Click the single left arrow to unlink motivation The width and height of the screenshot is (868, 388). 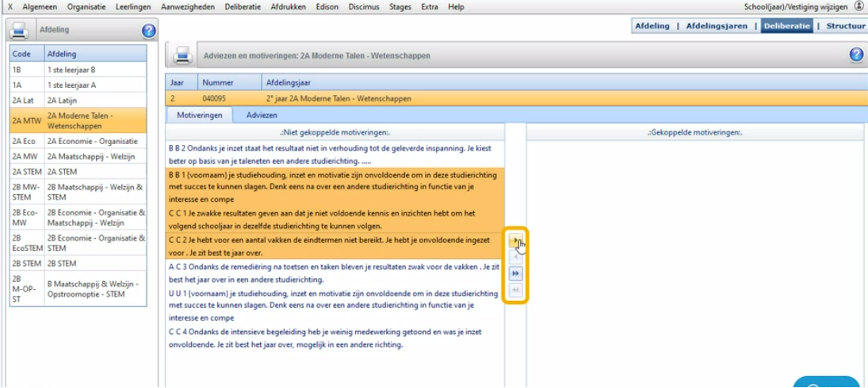pos(515,257)
